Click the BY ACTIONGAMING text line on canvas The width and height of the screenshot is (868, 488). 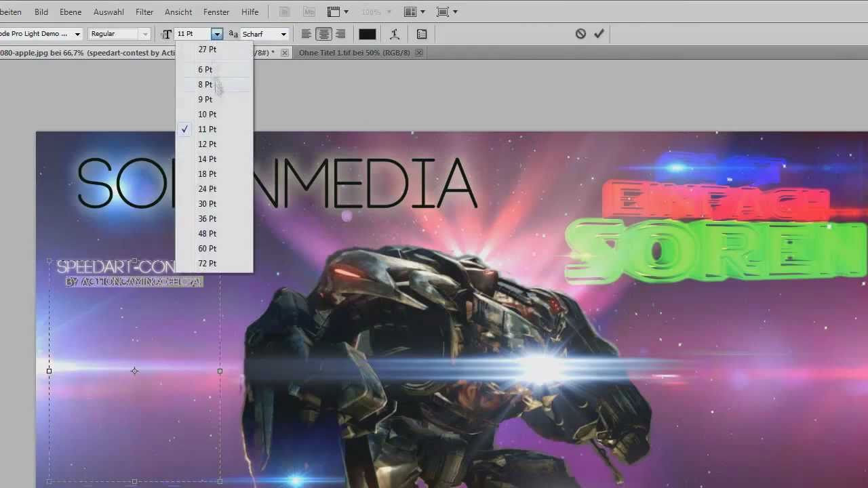pos(134,281)
